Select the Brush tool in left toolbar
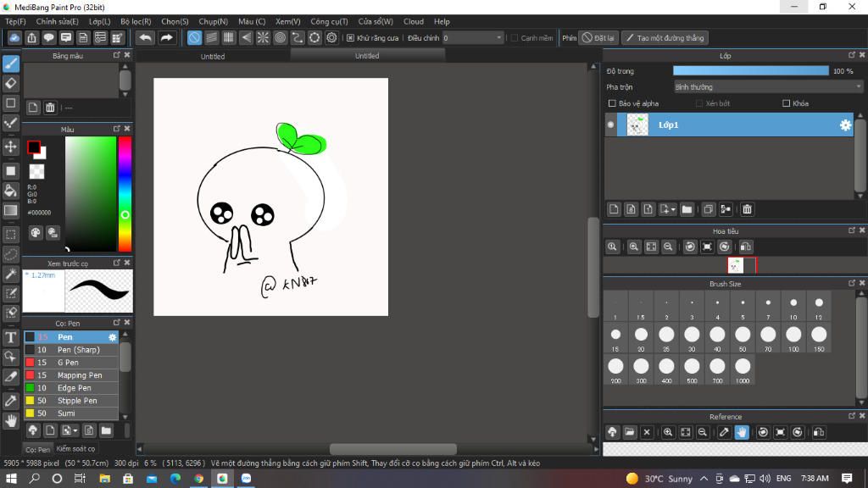Image resolution: width=868 pixels, height=488 pixels. (x=10, y=63)
